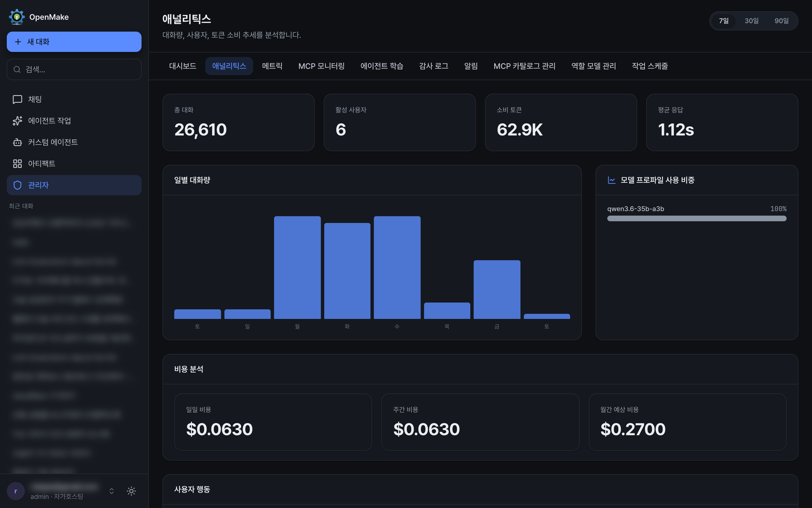
Task: Click the qwen3.6-35b-a3b model name
Action: 636,209
